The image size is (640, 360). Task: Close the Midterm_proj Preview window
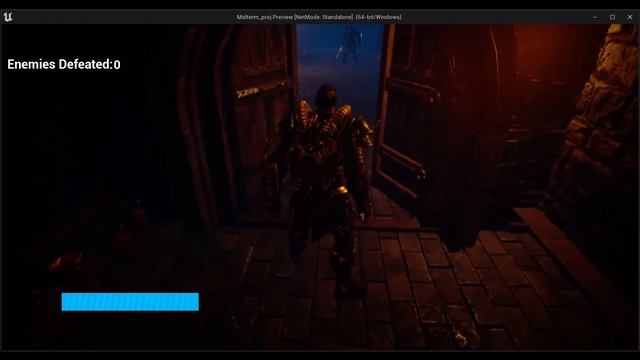point(629,17)
